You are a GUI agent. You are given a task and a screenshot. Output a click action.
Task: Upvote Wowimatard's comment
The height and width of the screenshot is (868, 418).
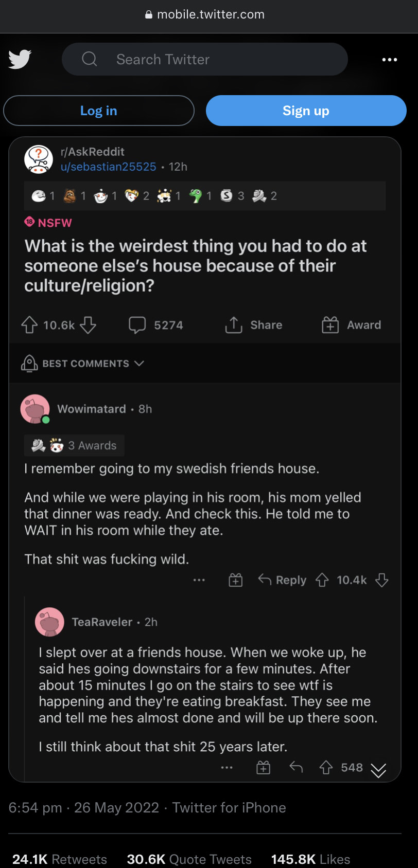(x=322, y=580)
